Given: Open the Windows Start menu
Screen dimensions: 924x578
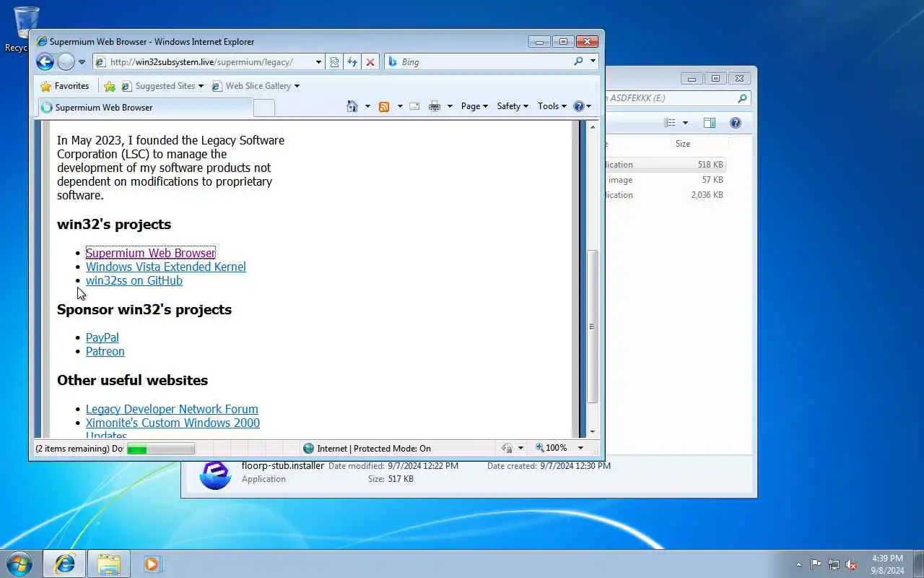Looking at the screenshot, I should point(19,564).
